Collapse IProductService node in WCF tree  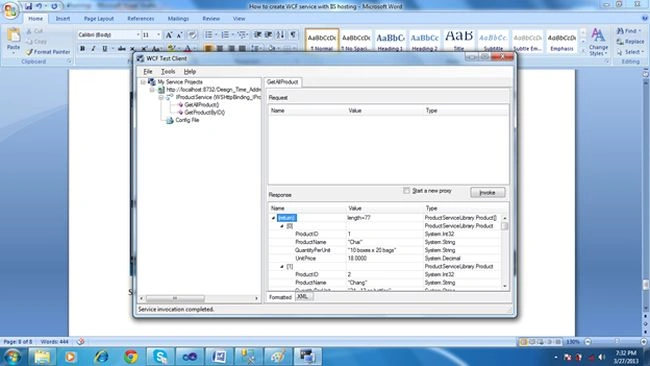(x=161, y=97)
